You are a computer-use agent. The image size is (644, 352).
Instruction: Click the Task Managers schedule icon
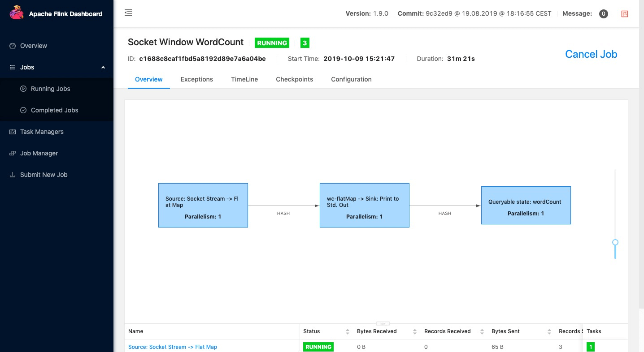tap(13, 132)
